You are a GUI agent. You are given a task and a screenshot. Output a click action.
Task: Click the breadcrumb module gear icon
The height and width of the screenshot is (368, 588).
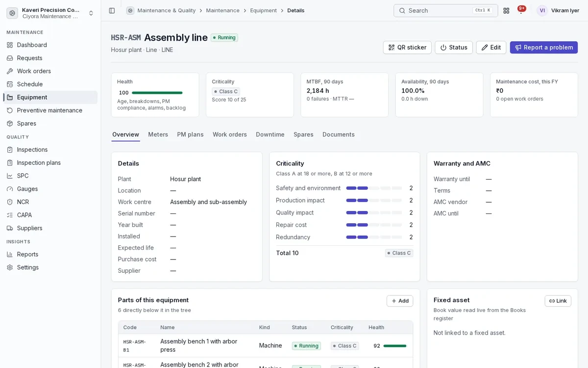130,10
